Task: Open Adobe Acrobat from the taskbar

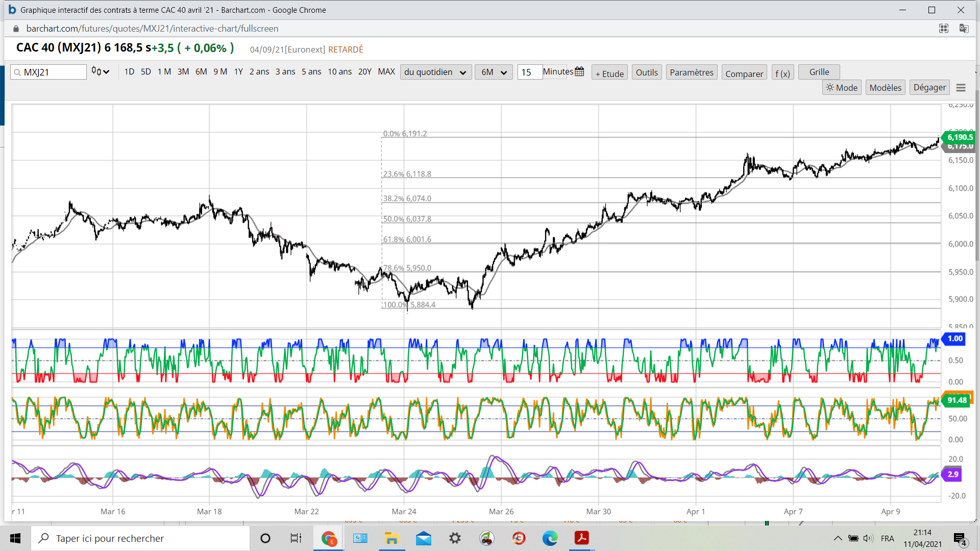Action: pyautogui.click(x=581, y=538)
